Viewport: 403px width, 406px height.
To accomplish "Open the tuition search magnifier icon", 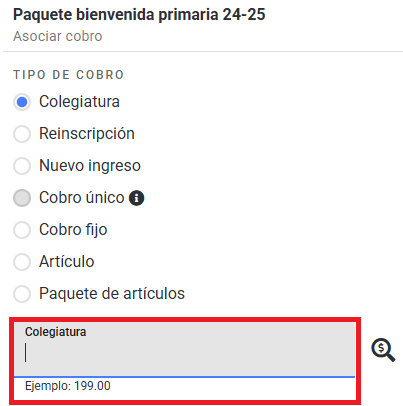I will [383, 350].
